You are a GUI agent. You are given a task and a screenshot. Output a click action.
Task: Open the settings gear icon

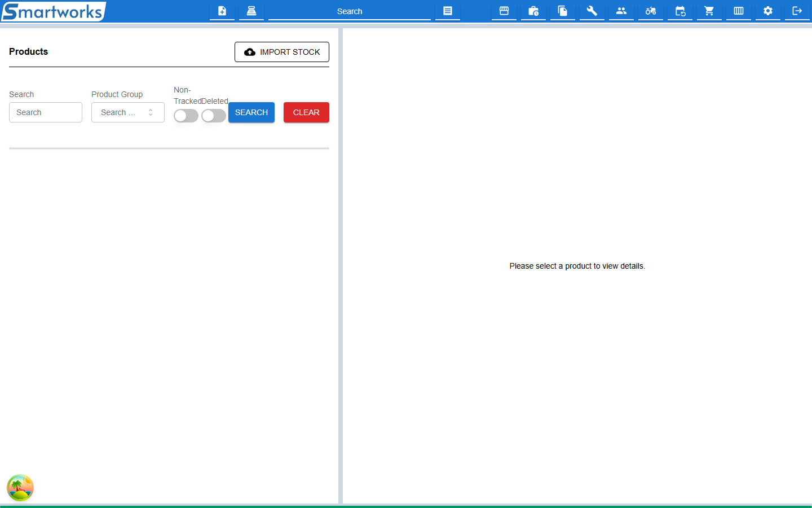pos(768,11)
